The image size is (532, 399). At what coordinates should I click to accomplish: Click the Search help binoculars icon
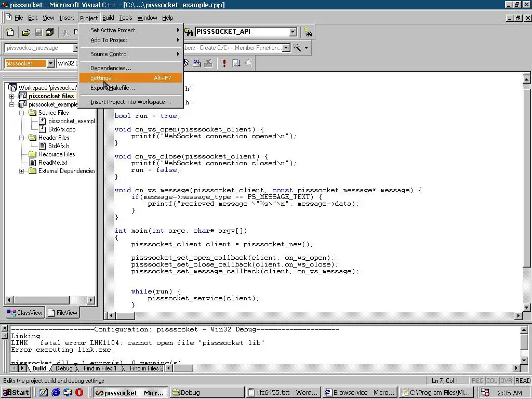coord(308,32)
